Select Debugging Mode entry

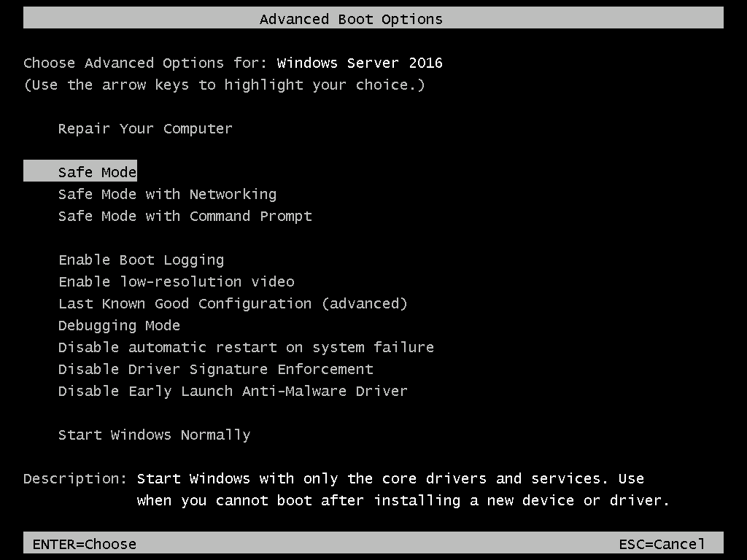[x=119, y=325]
